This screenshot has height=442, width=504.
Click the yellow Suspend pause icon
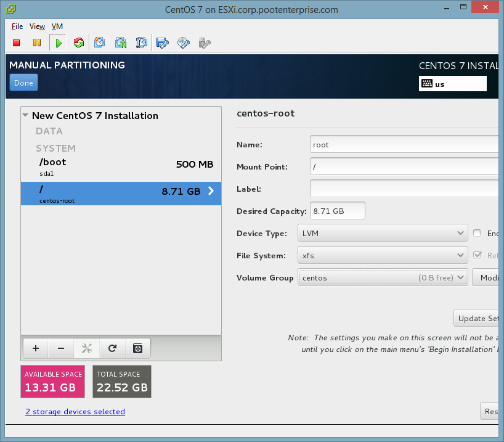click(x=37, y=43)
